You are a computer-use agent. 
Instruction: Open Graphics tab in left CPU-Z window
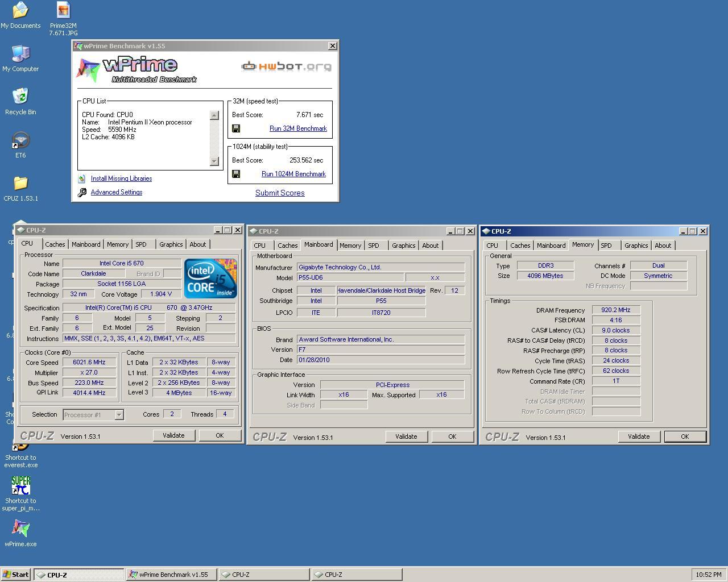(x=171, y=244)
